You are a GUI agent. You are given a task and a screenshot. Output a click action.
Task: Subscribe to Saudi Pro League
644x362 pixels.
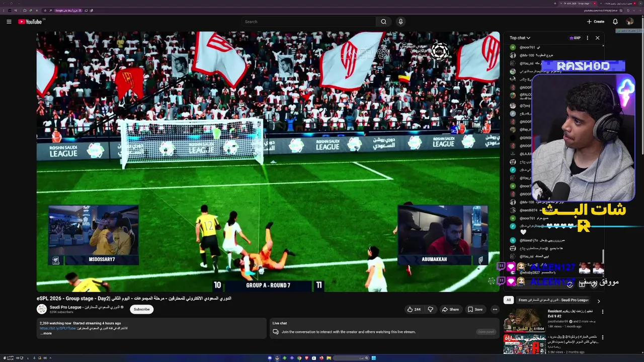tap(141, 309)
